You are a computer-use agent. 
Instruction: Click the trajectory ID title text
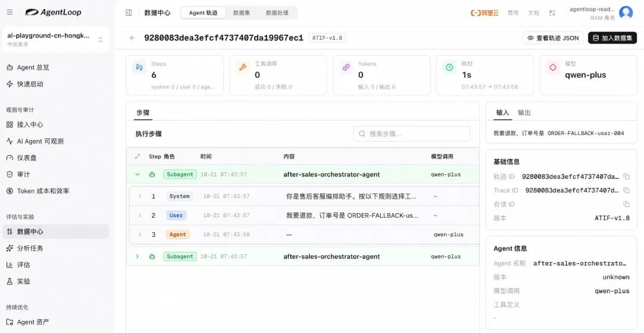[x=224, y=38]
